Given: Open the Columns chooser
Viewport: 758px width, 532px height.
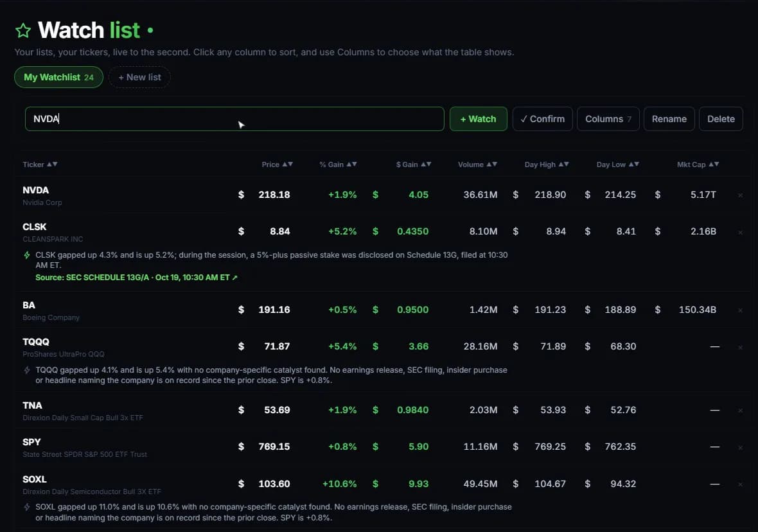Looking at the screenshot, I should (608, 119).
